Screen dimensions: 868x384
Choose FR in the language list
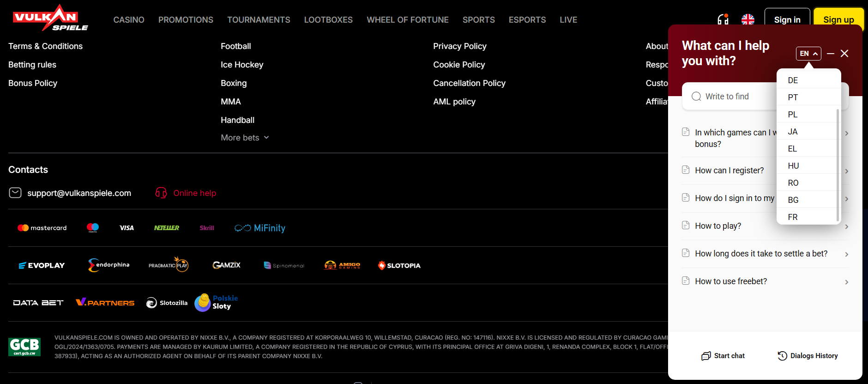tap(793, 217)
